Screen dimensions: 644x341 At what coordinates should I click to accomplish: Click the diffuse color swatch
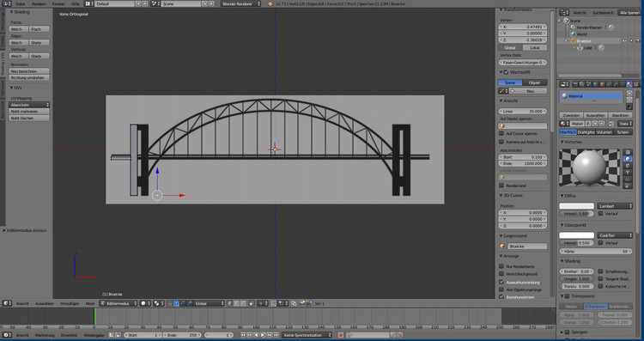coord(577,206)
